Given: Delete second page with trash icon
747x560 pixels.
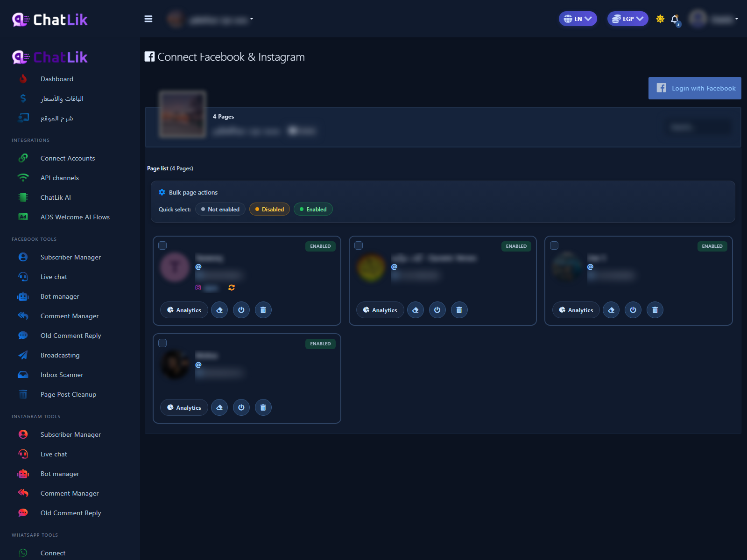Looking at the screenshot, I should point(459,310).
